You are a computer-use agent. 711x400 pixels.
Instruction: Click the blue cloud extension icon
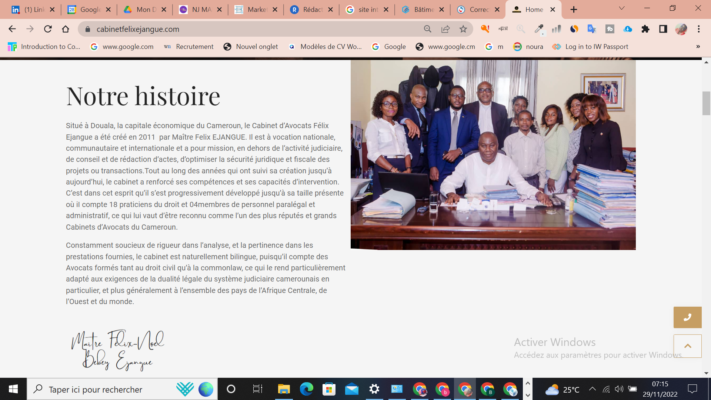click(628, 29)
